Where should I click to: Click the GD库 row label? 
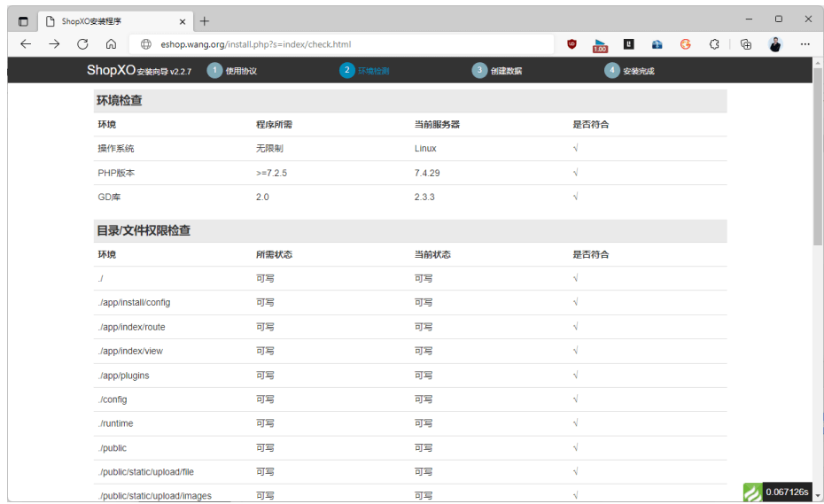[x=109, y=197]
